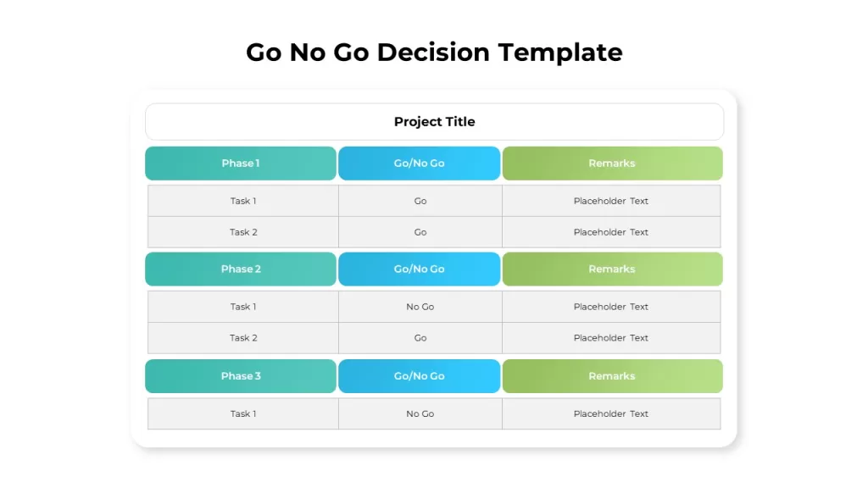Select the slide title 'Go No Go Decision Template'
The height and width of the screenshot is (488, 868).
(434, 53)
